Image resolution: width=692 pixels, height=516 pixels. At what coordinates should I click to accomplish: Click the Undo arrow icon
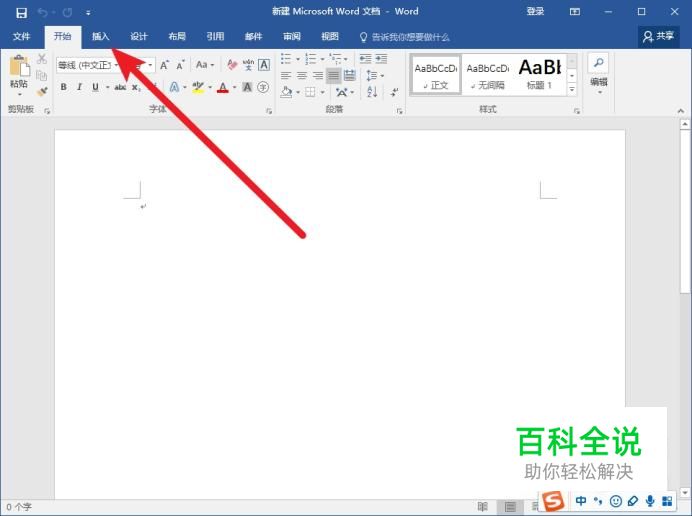click(x=43, y=12)
